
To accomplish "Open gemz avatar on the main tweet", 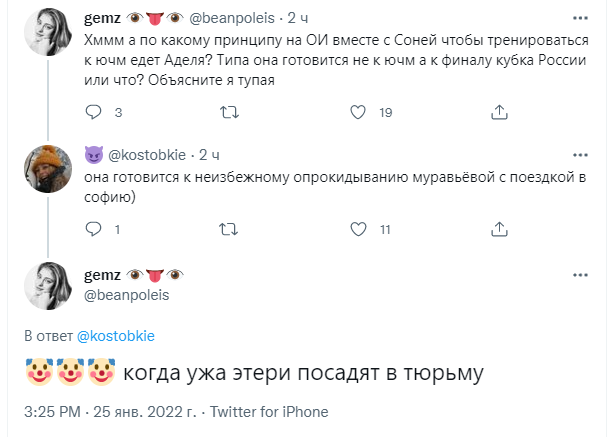I will click(46, 284).
